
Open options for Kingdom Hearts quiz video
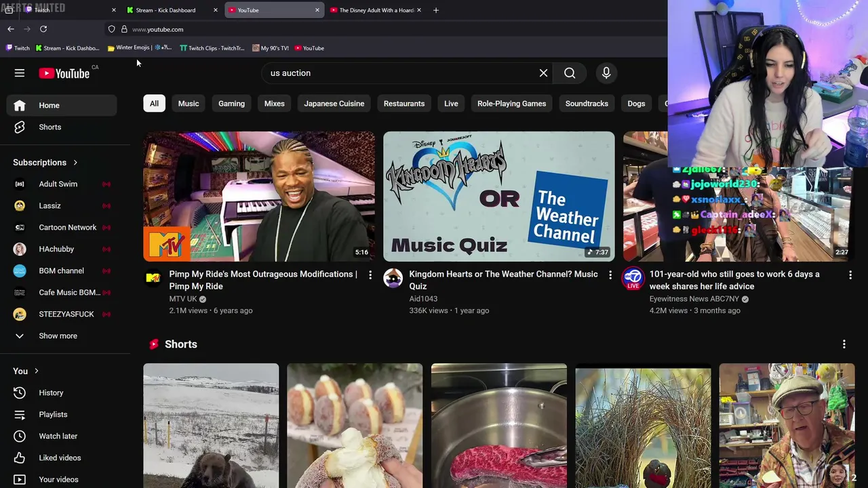pos(610,274)
